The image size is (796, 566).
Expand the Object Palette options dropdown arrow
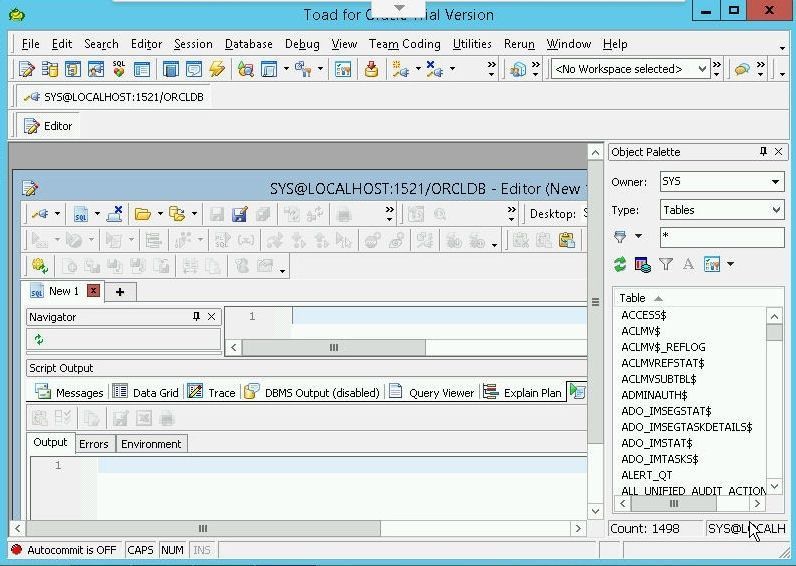click(730, 264)
